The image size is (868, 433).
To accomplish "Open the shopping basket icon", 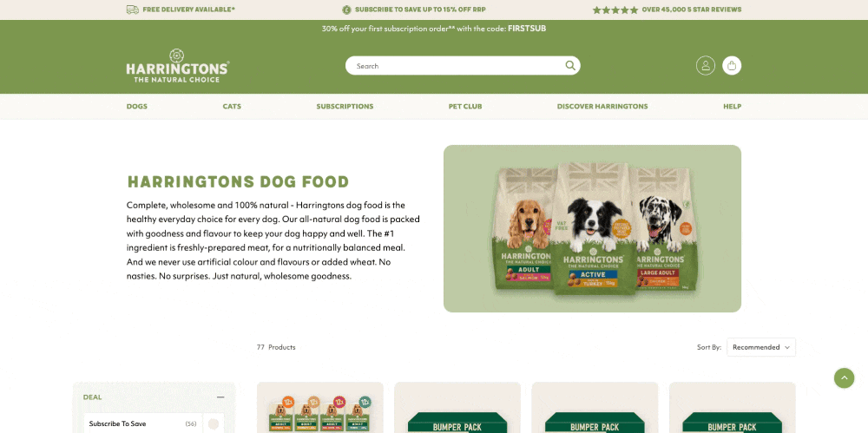I will (x=732, y=65).
